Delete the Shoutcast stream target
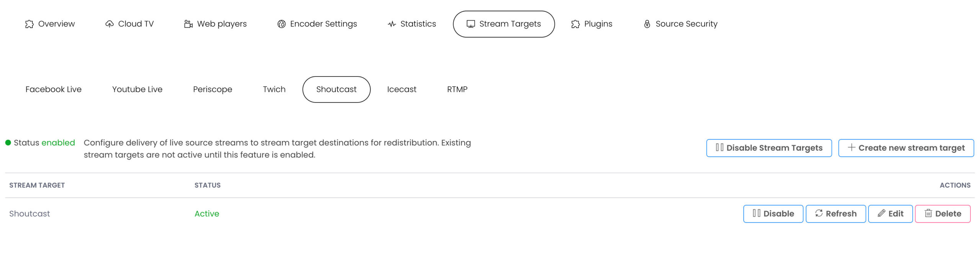980x269 pixels. [x=942, y=214]
